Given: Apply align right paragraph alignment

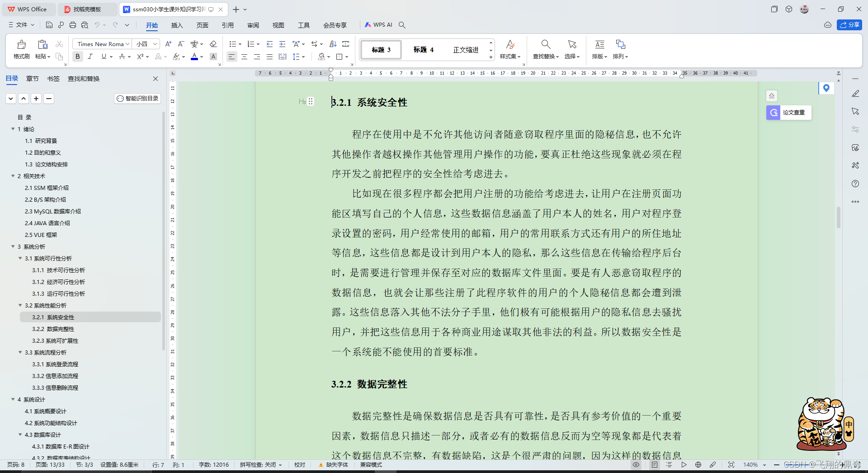Looking at the screenshot, I should pyautogui.click(x=257, y=57).
